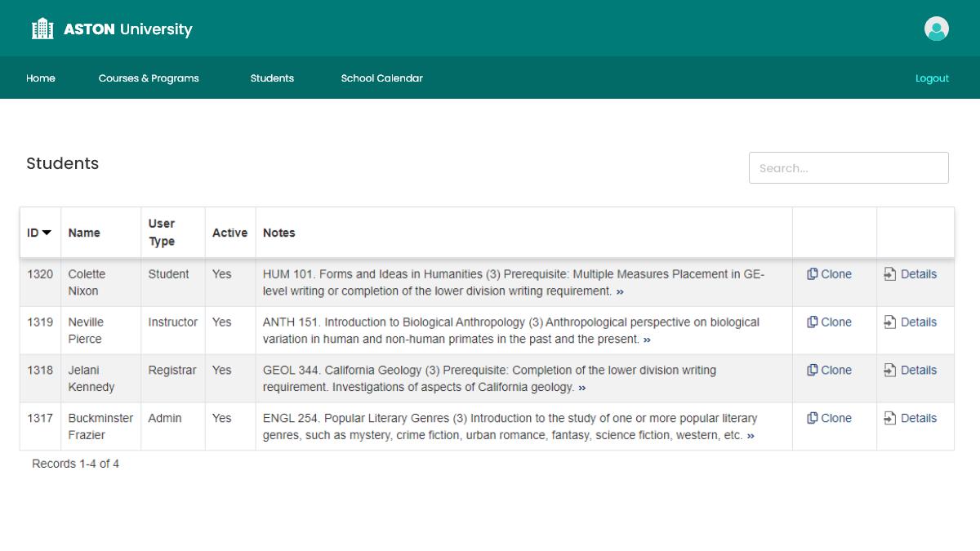Screen dimensions: 980x551
Task: Open Details for Colette Nixon
Action: [x=910, y=274]
